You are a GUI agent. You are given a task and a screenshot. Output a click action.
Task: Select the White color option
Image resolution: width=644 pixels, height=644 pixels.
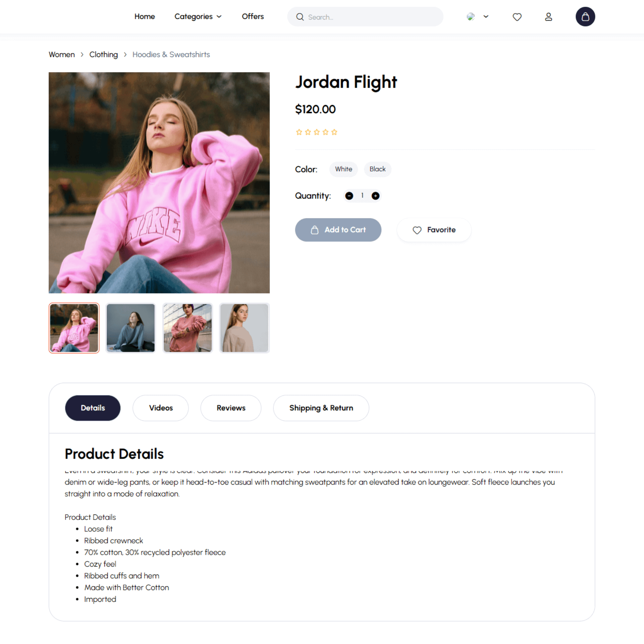pos(343,169)
